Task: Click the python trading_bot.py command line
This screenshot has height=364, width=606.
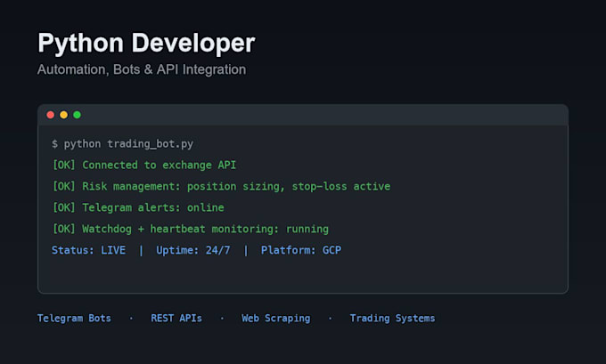Action: tap(122, 144)
